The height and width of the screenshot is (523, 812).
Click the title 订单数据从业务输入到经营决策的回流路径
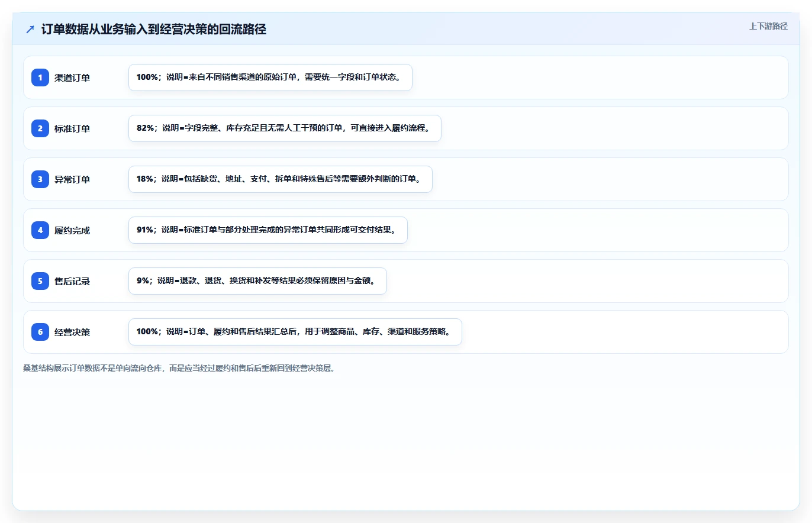[x=154, y=30]
